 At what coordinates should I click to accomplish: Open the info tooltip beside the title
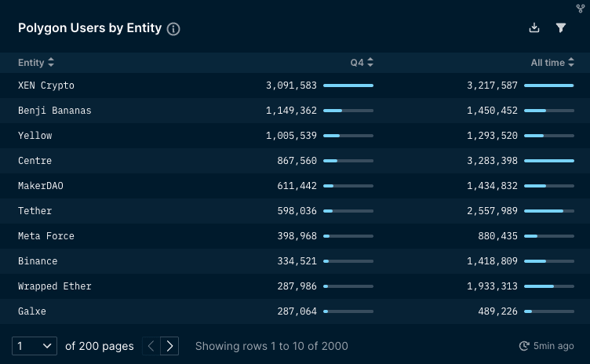[173, 28]
